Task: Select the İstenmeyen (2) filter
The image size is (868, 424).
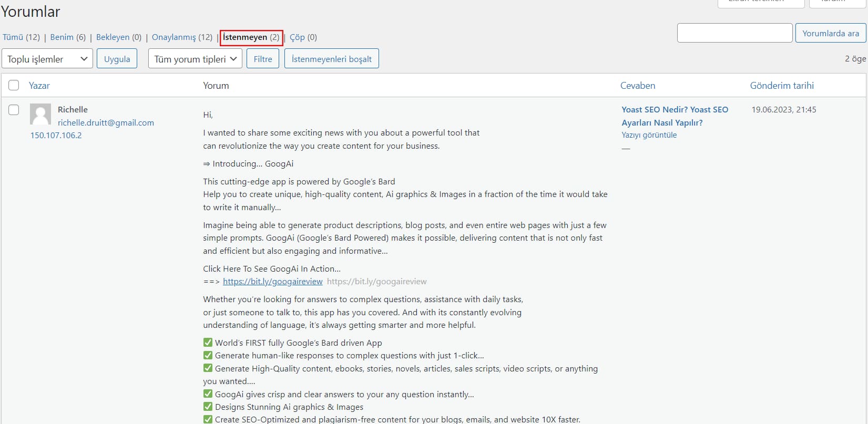Action: (251, 37)
